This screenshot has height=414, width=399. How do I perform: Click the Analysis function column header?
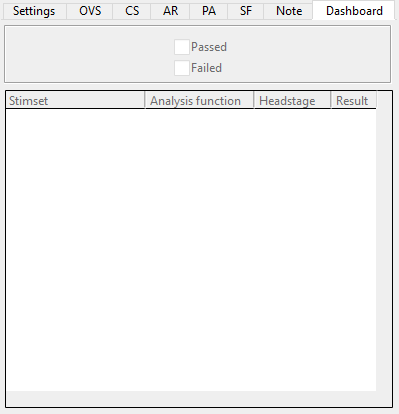(199, 101)
